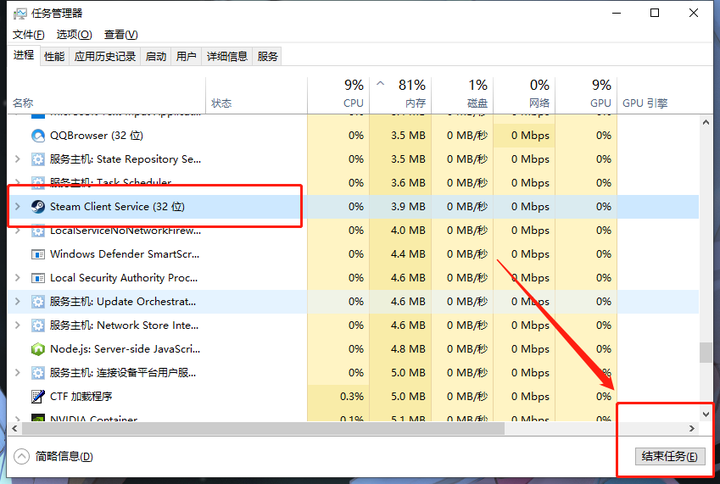Click the State Repository service host gear icon
Screen dimensions: 720x484
(x=38, y=159)
